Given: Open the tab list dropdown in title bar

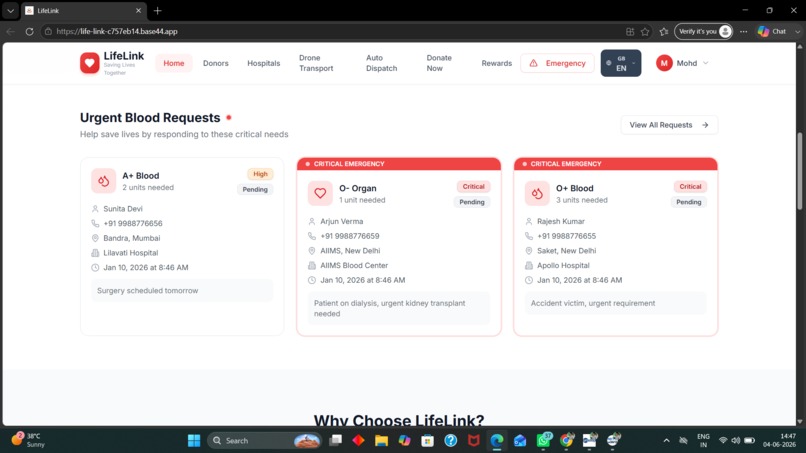Looking at the screenshot, I should (10, 10).
